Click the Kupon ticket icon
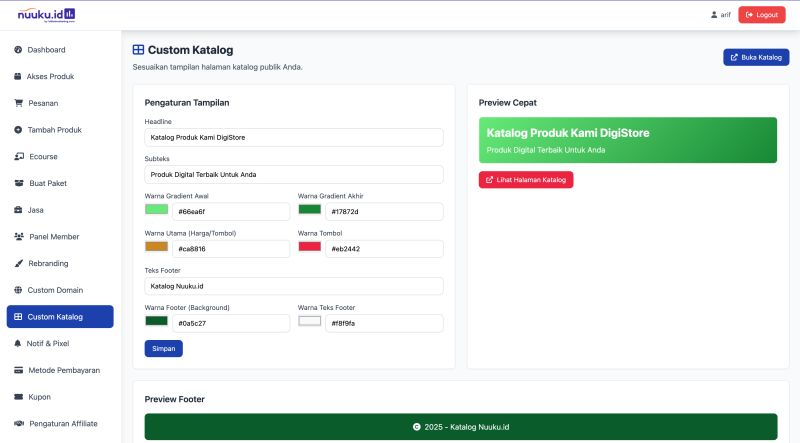The width and height of the screenshot is (800, 443). click(18, 397)
